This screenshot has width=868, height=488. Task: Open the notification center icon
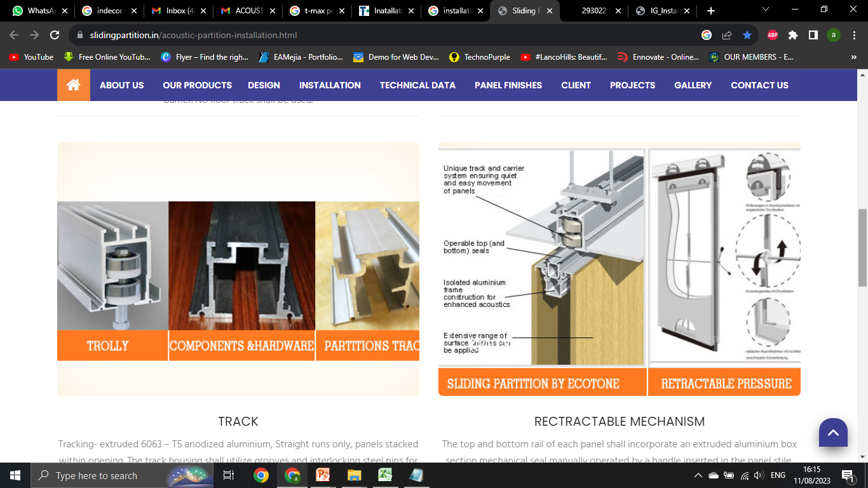click(848, 475)
